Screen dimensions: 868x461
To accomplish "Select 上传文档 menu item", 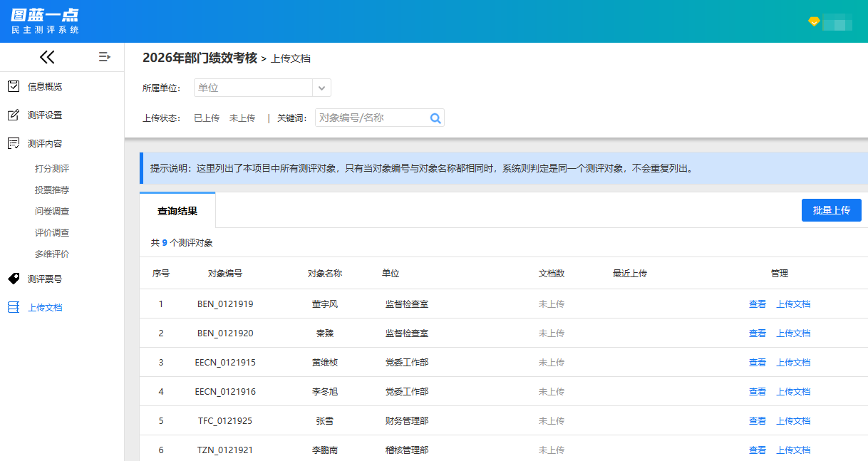I will click(45, 307).
